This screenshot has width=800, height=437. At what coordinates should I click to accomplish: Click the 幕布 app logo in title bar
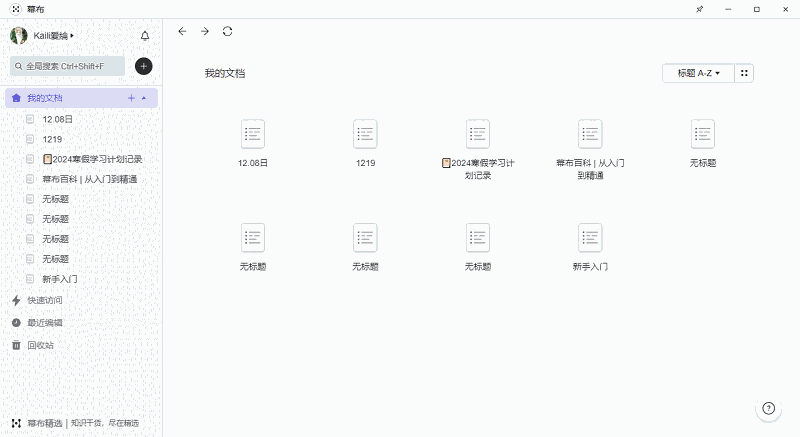(x=16, y=9)
